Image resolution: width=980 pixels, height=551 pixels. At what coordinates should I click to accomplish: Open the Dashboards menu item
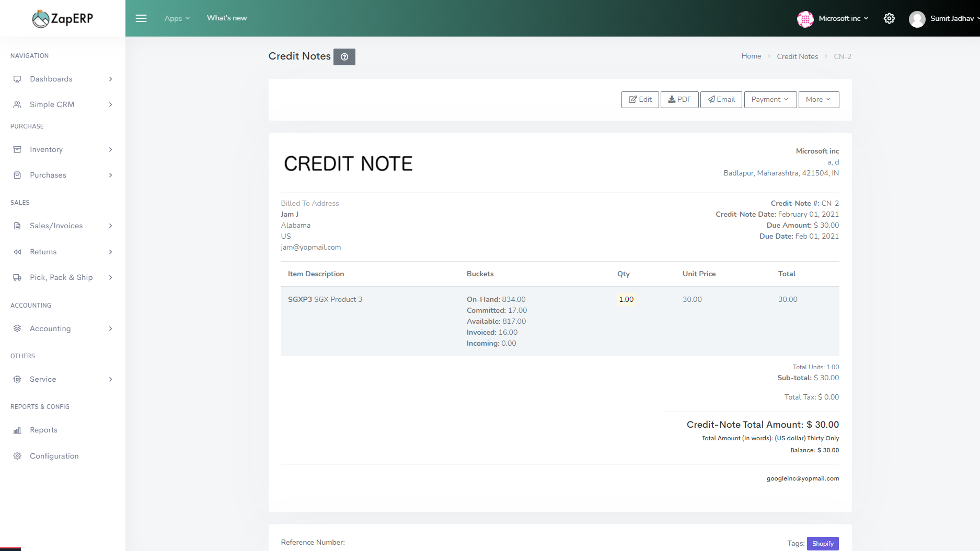coord(63,79)
